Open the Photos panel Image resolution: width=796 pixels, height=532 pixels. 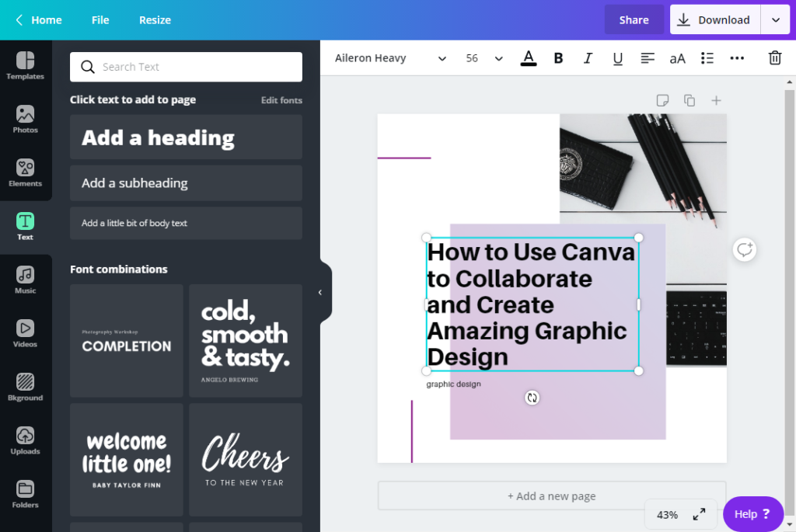[26, 119]
